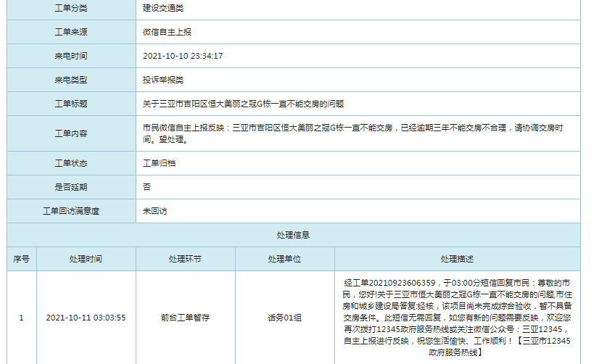The height and width of the screenshot is (364, 599).
Task: Click the work order title text
Action: 243,104
